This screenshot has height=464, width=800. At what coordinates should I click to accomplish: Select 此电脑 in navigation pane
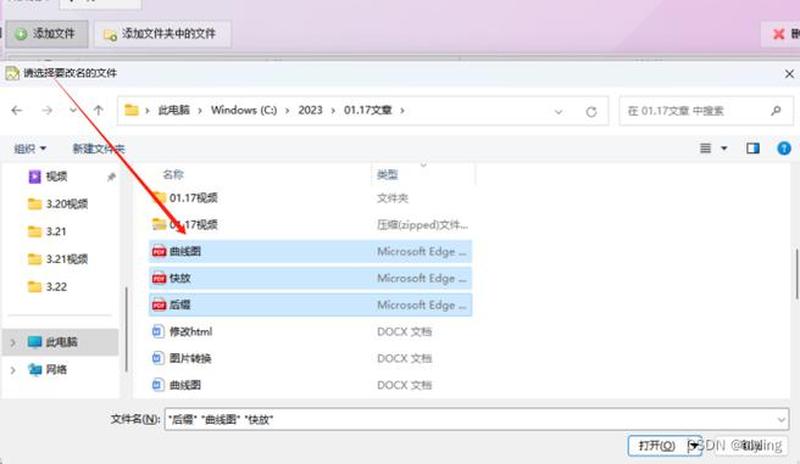pyautogui.click(x=61, y=342)
